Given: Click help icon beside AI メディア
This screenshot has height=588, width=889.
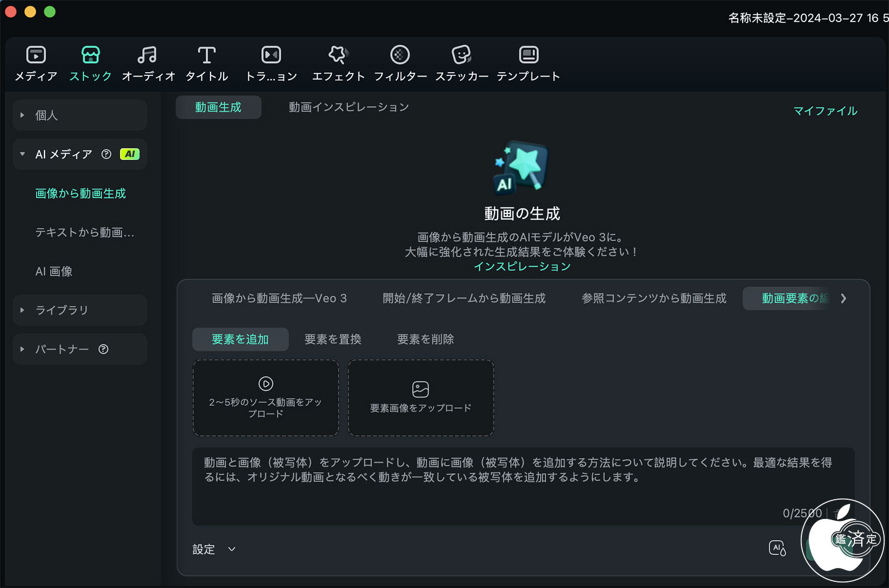Looking at the screenshot, I should (106, 154).
